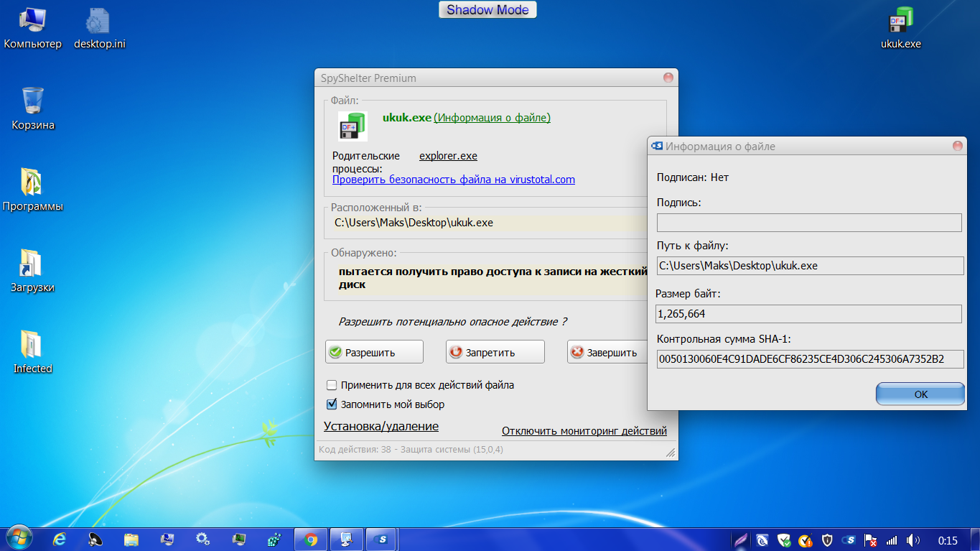Click the SpyShelter taskbar button
980x551 pixels.
(383, 540)
